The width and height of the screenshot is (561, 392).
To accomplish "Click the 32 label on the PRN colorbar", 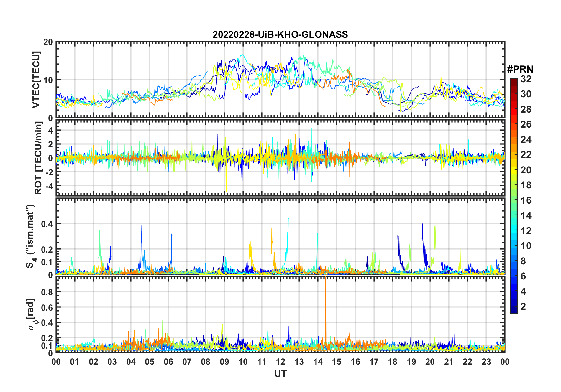I will pyautogui.click(x=526, y=79).
